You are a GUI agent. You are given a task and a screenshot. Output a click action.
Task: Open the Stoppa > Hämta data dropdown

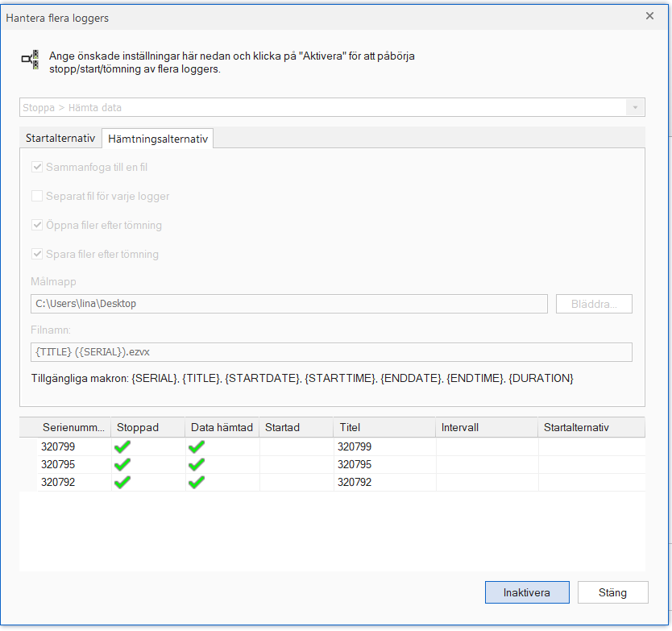(332, 107)
